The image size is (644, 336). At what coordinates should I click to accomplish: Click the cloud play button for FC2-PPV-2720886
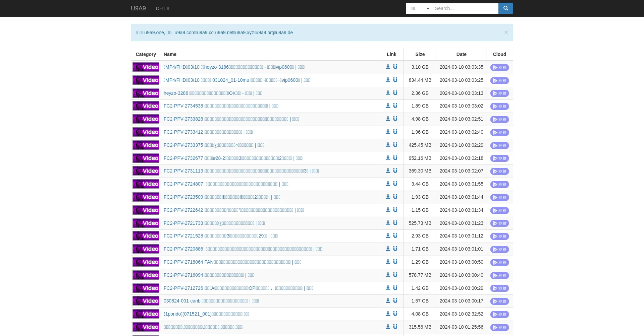tap(499, 249)
